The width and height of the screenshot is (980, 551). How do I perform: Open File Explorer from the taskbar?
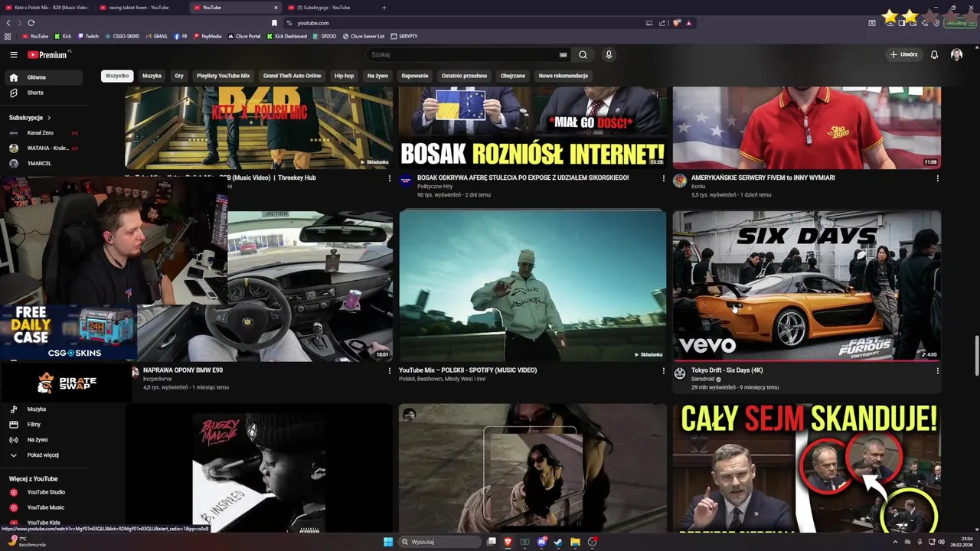575,542
